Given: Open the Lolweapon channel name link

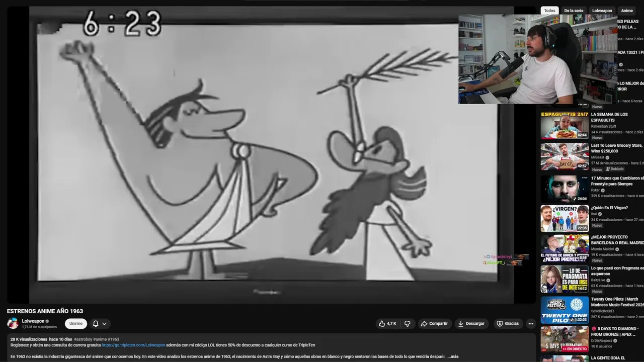Looking at the screenshot, I should click(x=33, y=321).
